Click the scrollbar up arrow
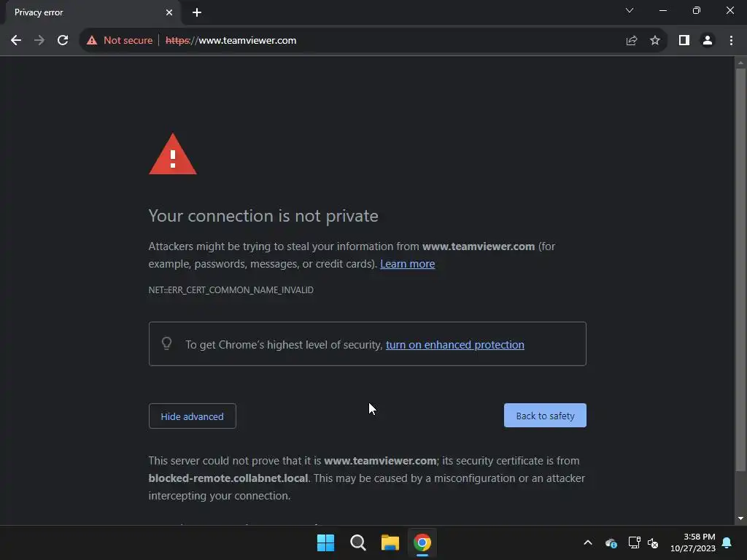Viewport: 747px width, 560px height. pos(740,63)
